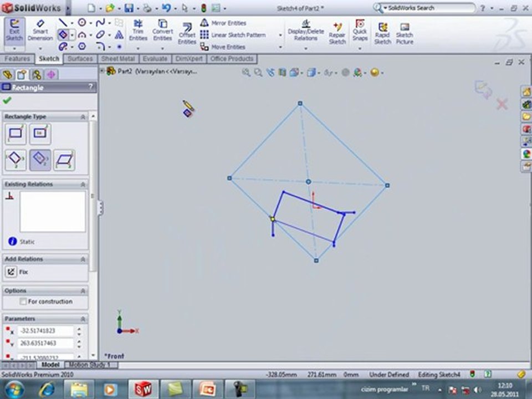Image resolution: width=532 pixels, height=399 pixels.
Task: Enable the For construction checkbox
Action: [x=23, y=301]
